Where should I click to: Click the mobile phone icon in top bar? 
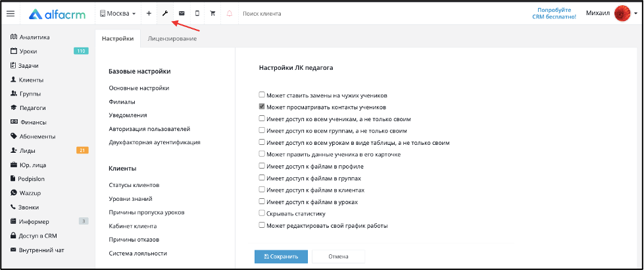(x=197, y=14)
